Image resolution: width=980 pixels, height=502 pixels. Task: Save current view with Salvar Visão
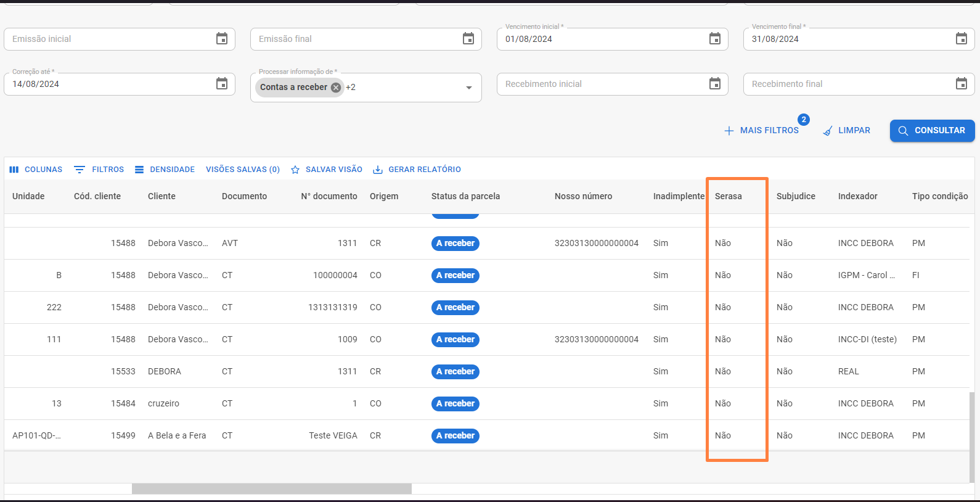(x=327, y=170)
